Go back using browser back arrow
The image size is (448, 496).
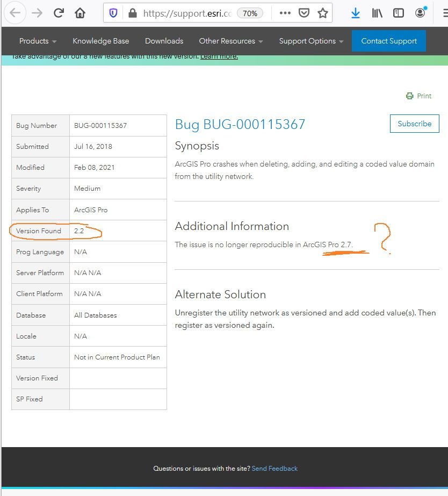[x=15, y=13]
